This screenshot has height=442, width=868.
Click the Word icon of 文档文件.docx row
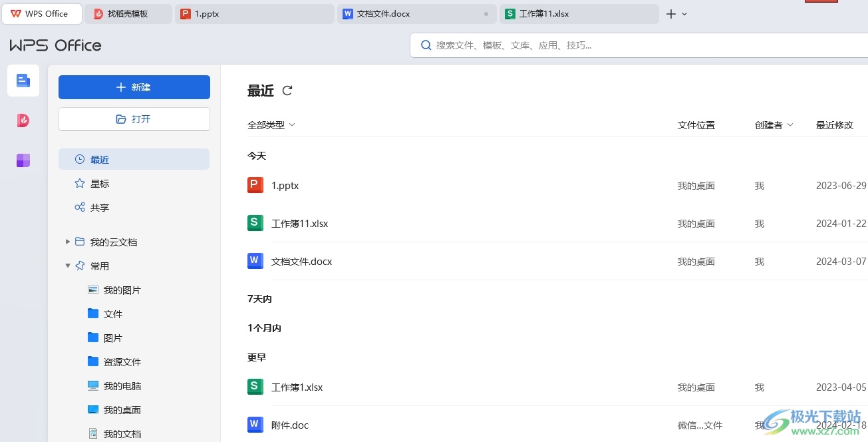(255, 261)
